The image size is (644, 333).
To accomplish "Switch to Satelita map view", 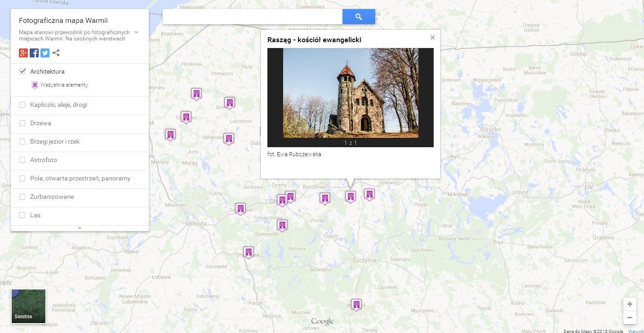I will [28, 306].
